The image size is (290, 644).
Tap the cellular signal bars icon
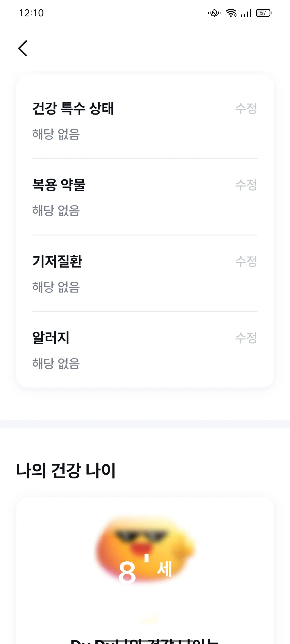click(246, 13)
